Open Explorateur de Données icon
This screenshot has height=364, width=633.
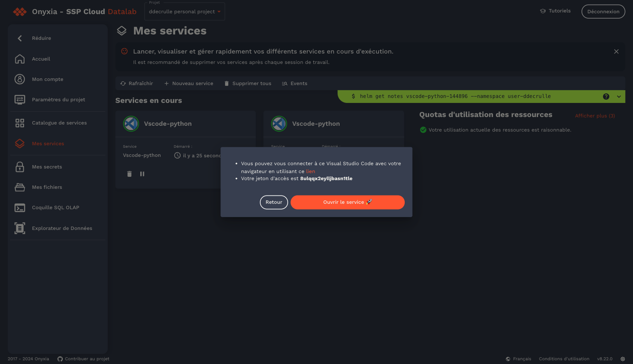point(20,228)
